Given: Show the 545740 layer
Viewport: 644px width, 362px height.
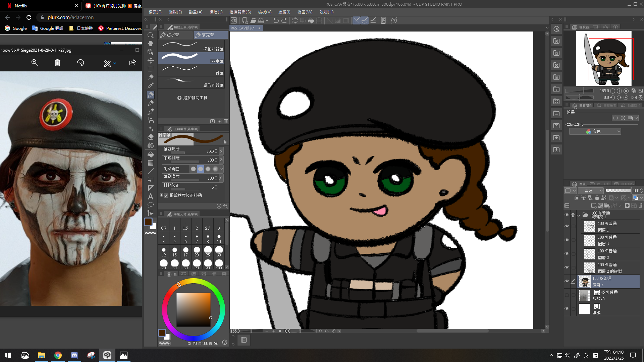Looking at the screenshot, I should click(x=567, y=295).
